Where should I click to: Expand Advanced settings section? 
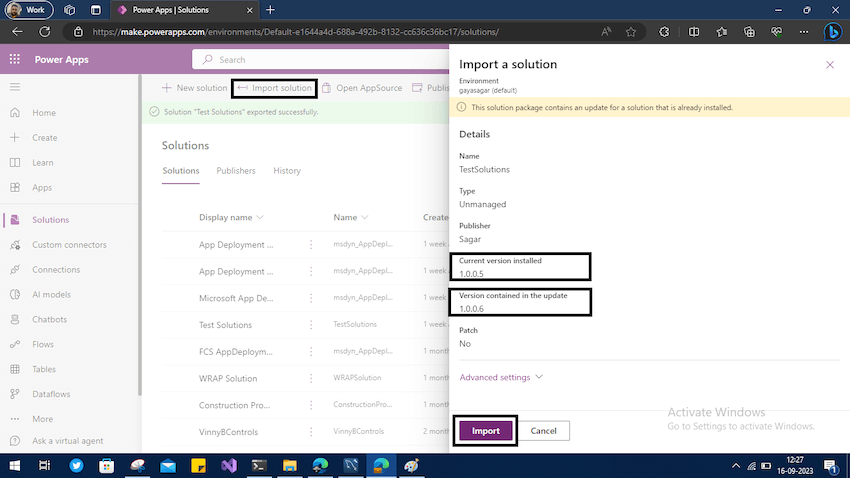(500, 377)
